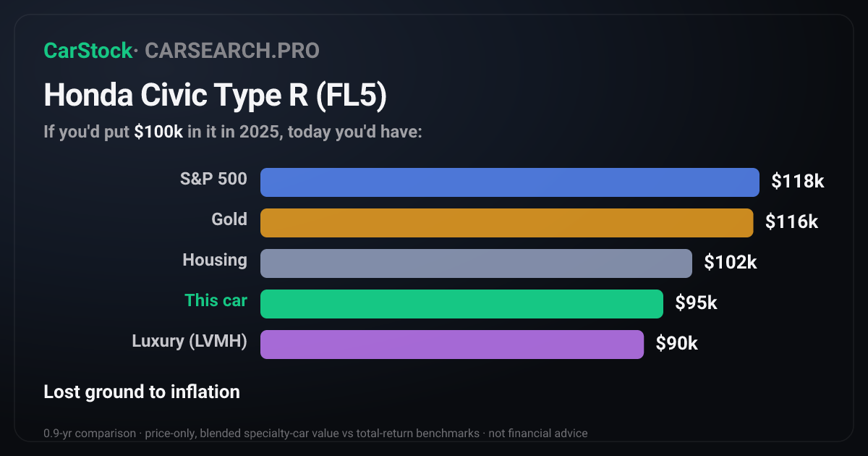Click the not financial advice footnote
Screen dimensions: 868x456
coord(537,434)
